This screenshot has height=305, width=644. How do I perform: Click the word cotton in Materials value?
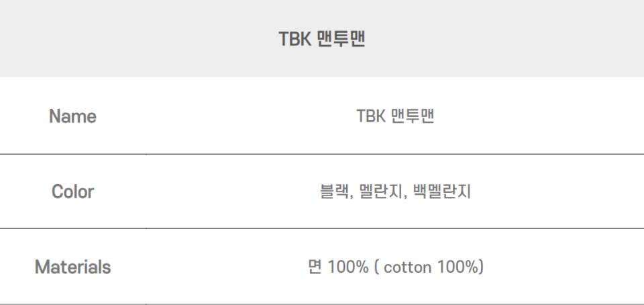tap(407, 267)
